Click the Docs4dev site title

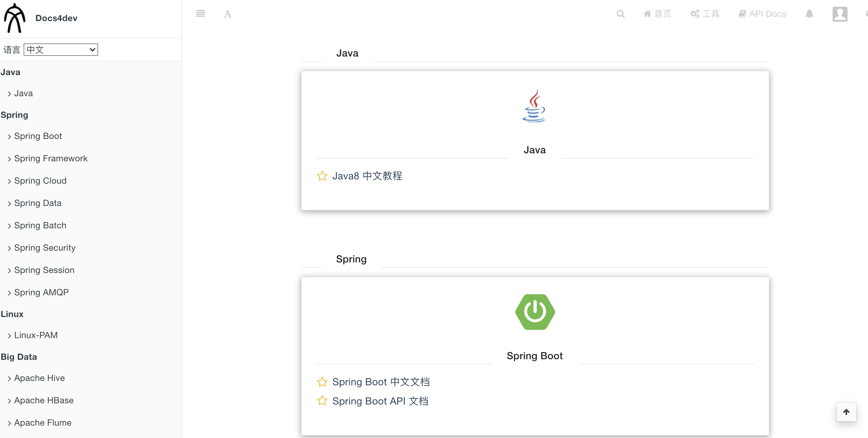56,18
